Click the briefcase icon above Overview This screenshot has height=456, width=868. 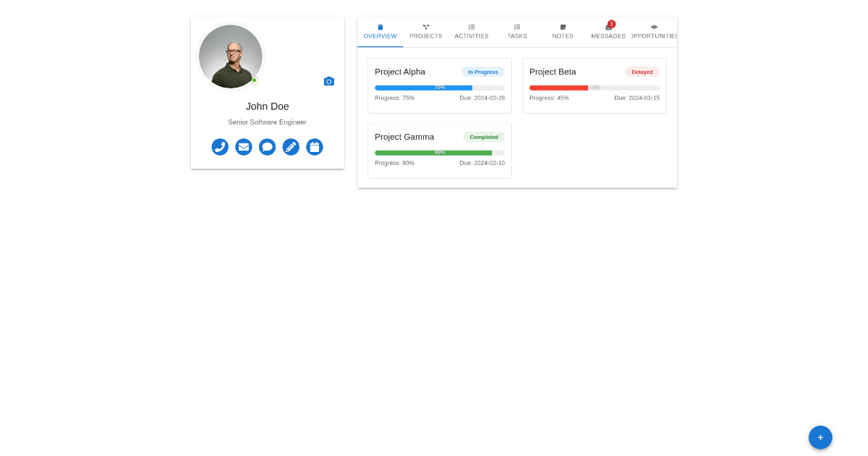(x=380, y=27)
